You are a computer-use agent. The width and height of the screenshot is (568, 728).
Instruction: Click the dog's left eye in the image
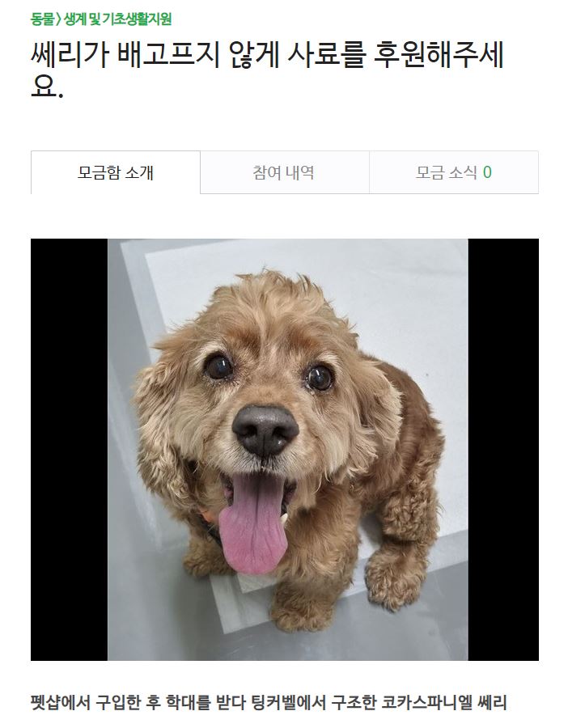click(218, 366)
